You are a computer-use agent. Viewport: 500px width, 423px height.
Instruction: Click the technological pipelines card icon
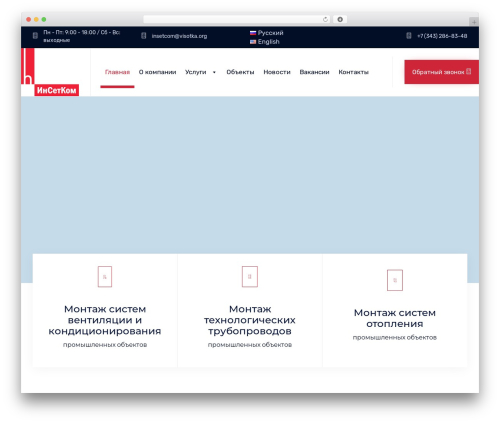click(250, 276)
